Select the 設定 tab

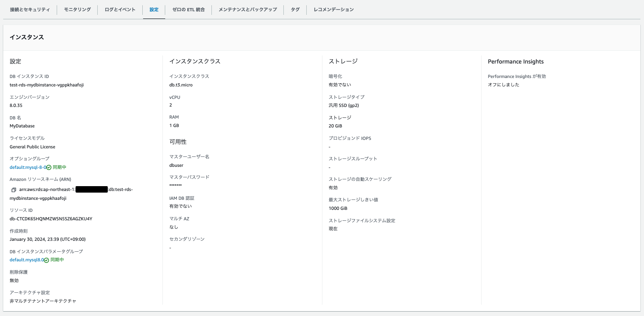click(154, 10)
